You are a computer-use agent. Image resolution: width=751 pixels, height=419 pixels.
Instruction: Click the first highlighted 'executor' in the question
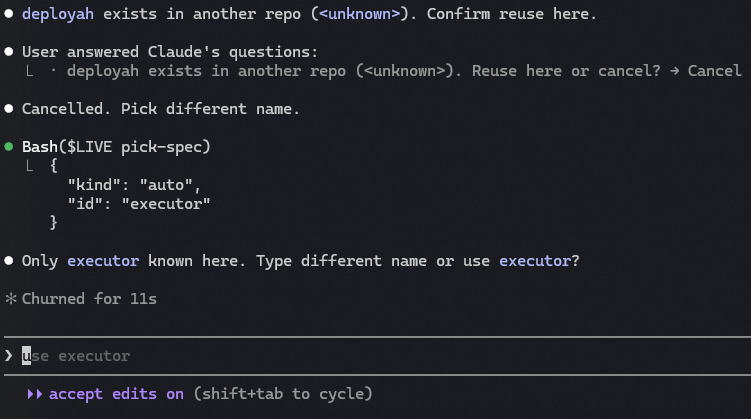point(103,261)
